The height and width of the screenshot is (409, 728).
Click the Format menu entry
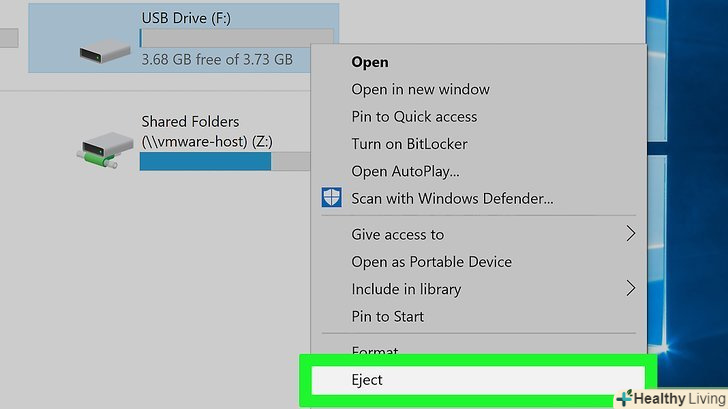click(375, 351)
